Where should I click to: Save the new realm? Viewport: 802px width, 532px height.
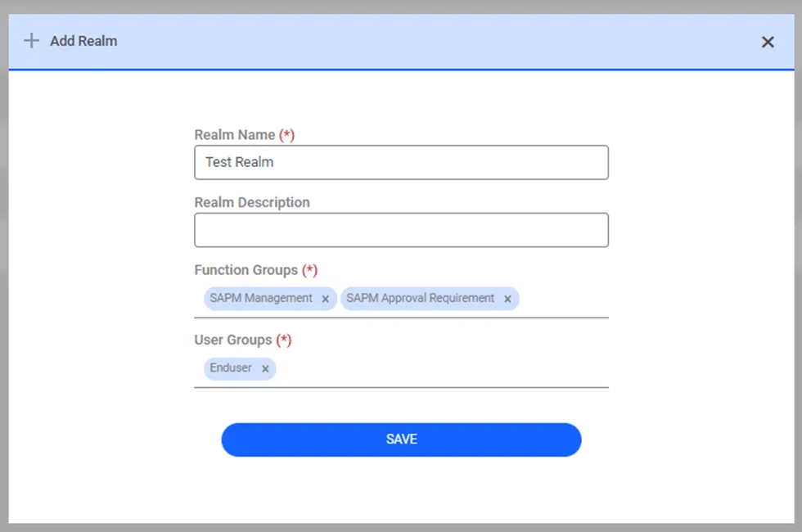point(401,440)
